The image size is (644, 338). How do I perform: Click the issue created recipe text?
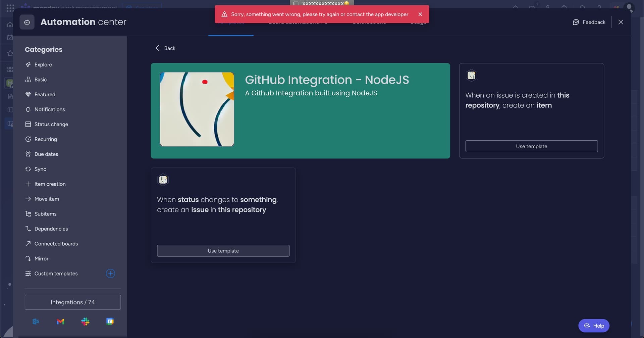pos(517,100)
